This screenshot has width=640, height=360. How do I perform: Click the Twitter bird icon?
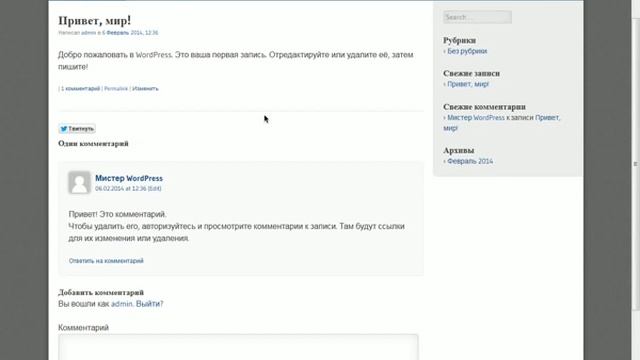pos(64,129)
